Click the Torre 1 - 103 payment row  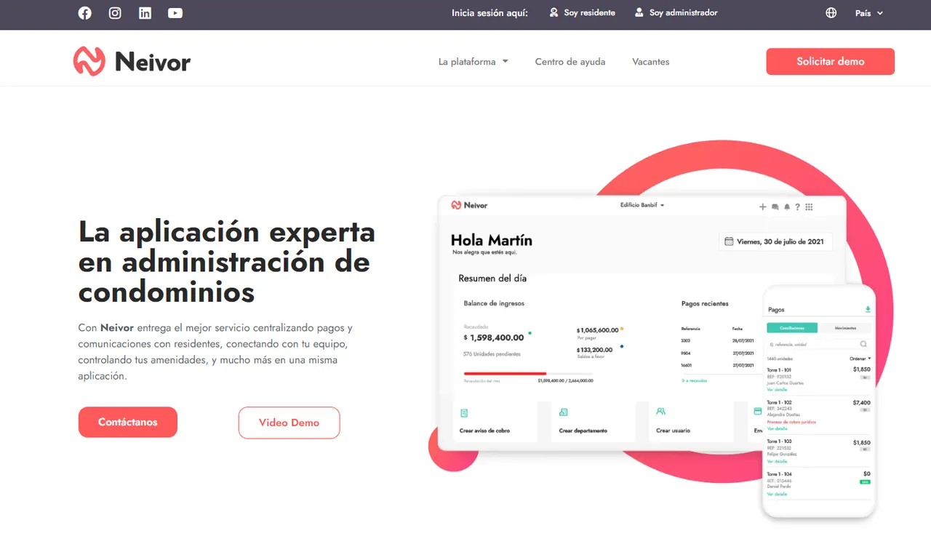click(x=819, y=451)
